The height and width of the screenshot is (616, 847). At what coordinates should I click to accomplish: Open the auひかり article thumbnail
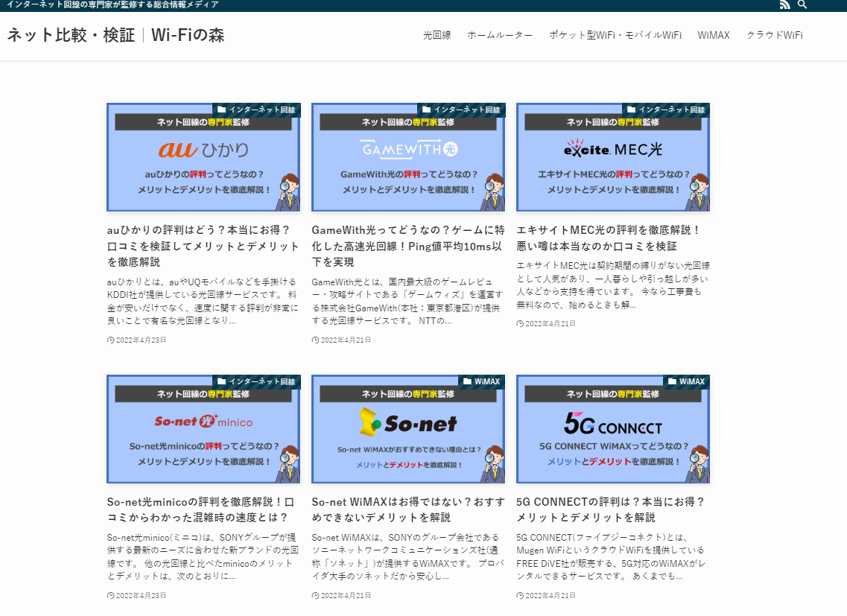coord(203,157)
